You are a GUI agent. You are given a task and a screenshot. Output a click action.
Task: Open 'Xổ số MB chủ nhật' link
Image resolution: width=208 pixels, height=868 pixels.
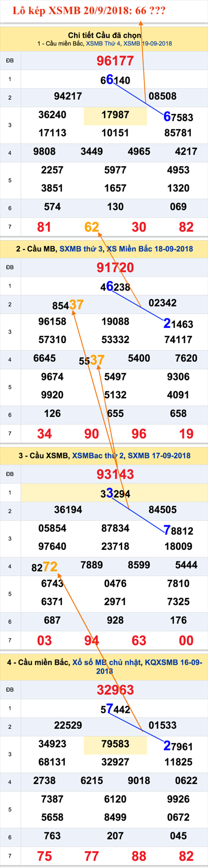[107, 662]
